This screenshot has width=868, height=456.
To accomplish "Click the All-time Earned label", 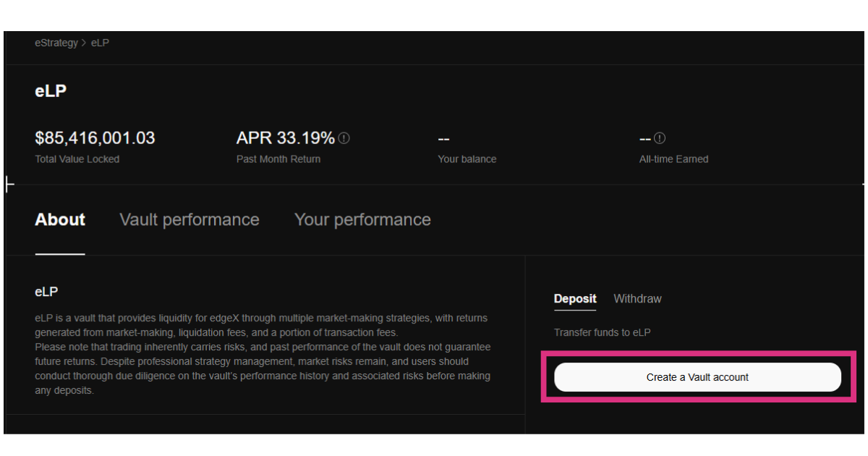I will (x=673, y=159).
